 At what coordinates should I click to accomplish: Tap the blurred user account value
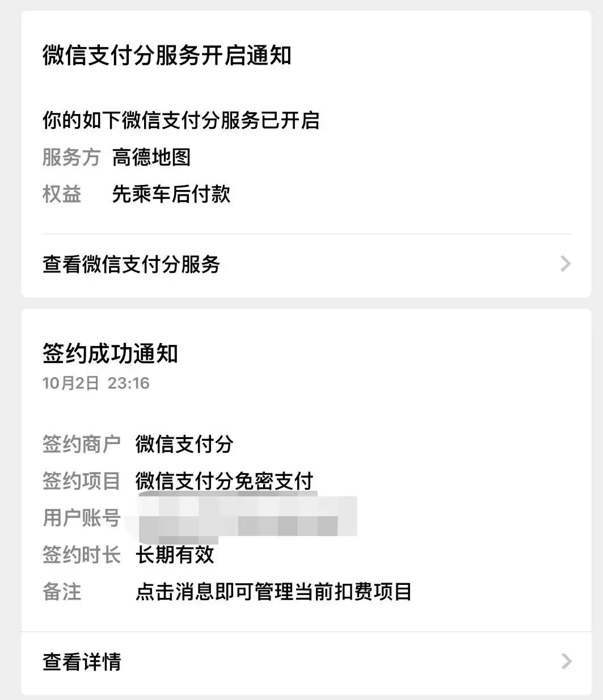(244, 517)
